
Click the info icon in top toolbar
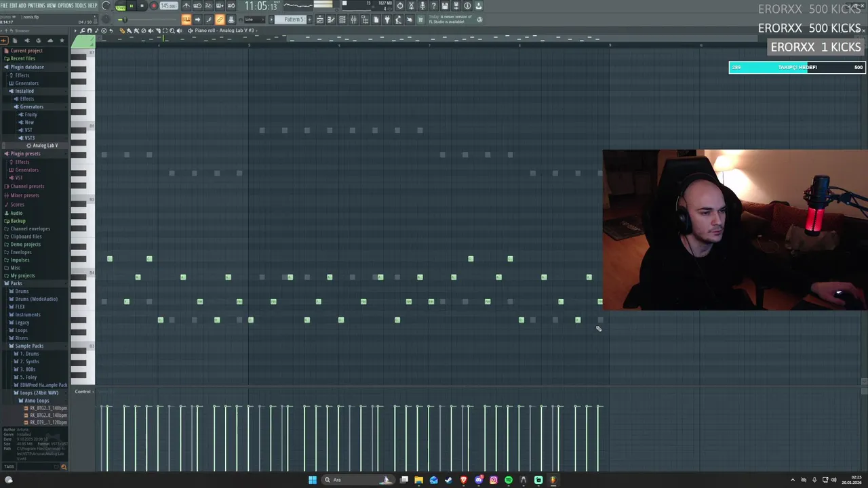tap(467, 6)
